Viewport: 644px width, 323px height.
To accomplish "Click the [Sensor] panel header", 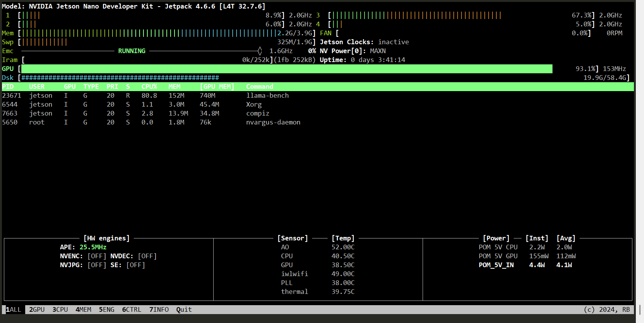I will [x=293, y=238].
